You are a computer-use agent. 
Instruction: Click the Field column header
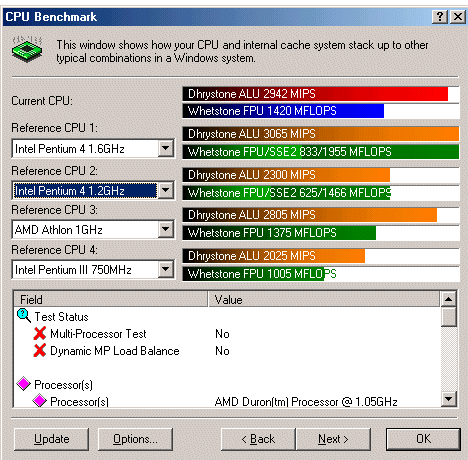point(111,299)
